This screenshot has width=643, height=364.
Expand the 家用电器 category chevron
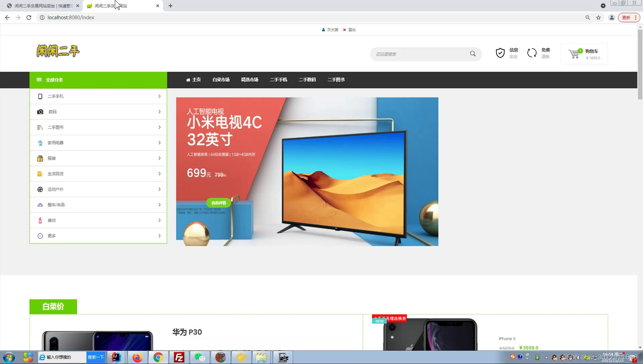(159, 143)
